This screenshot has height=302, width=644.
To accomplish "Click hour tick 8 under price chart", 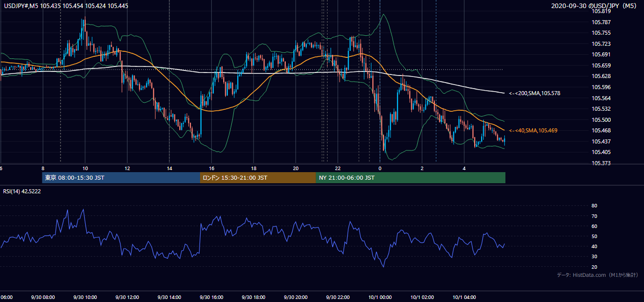I will 43,169.
